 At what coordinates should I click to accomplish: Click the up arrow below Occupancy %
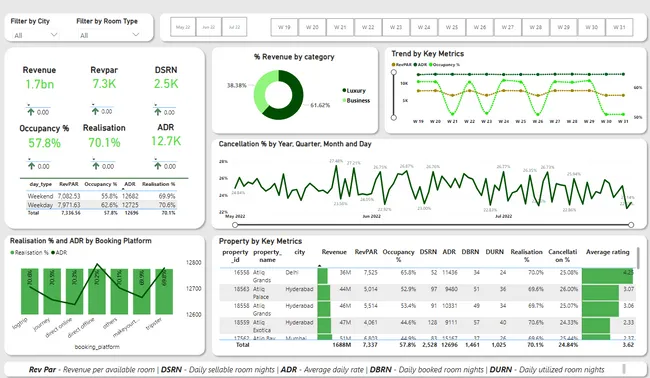tap(32, 166)
